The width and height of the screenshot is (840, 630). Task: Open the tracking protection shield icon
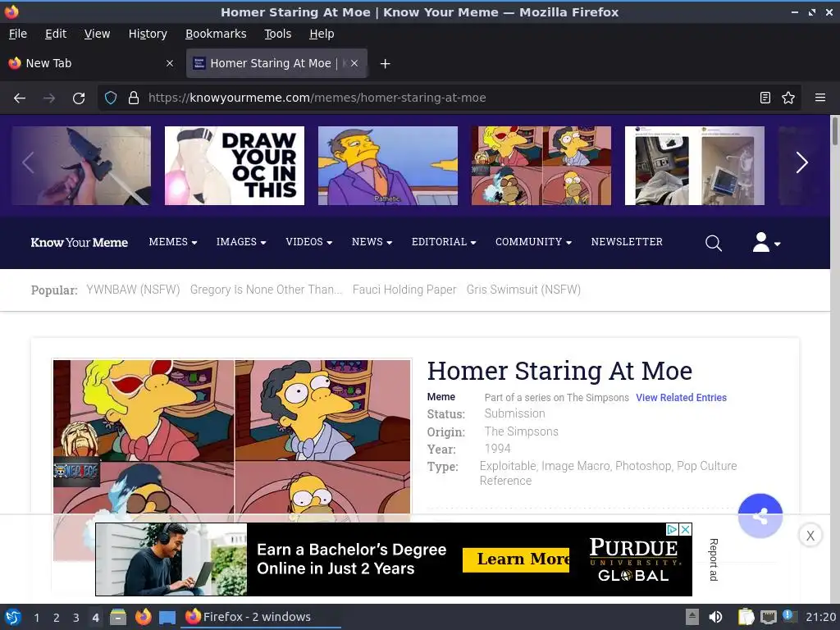tap(111, 98)
